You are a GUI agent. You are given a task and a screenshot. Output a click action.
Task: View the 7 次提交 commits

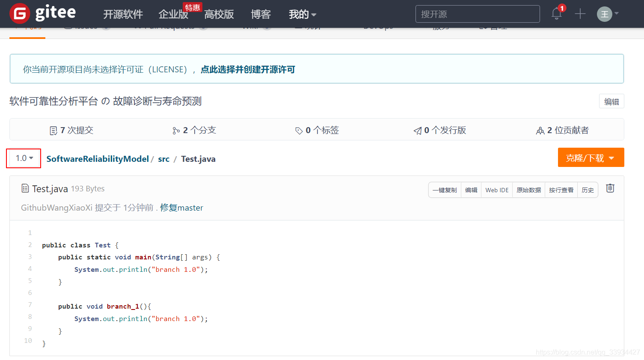pyautogui.click(x=71, y=130)
